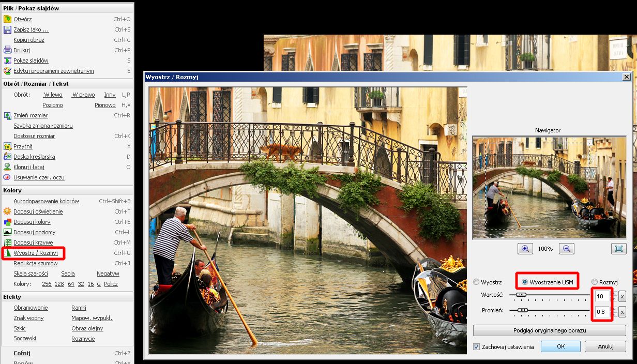The width and height of the screenshot is (637, 364).
Task: Uncheck the Zachowaj ustawienia checkbox
Action: click(x=477, y=347)
